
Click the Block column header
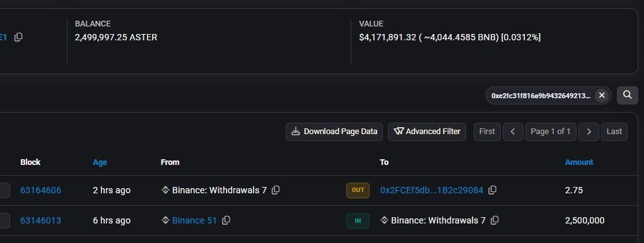click(x=30, y=162)
